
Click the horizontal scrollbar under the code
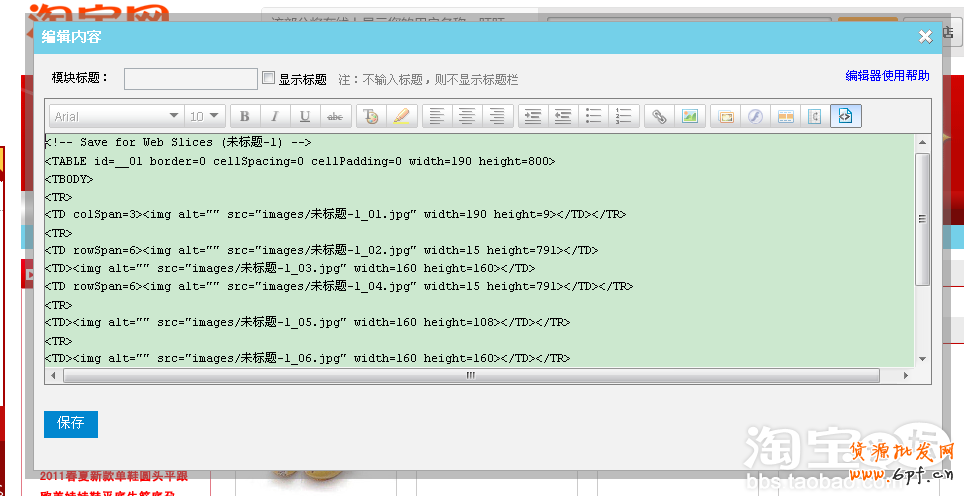click(470, 376)
